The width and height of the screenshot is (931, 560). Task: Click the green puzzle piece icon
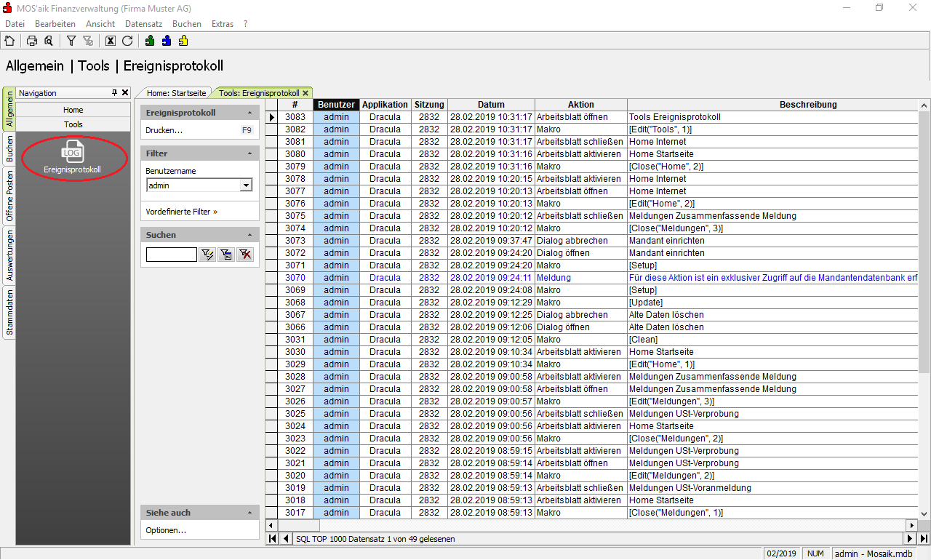[x=150, y=41]
